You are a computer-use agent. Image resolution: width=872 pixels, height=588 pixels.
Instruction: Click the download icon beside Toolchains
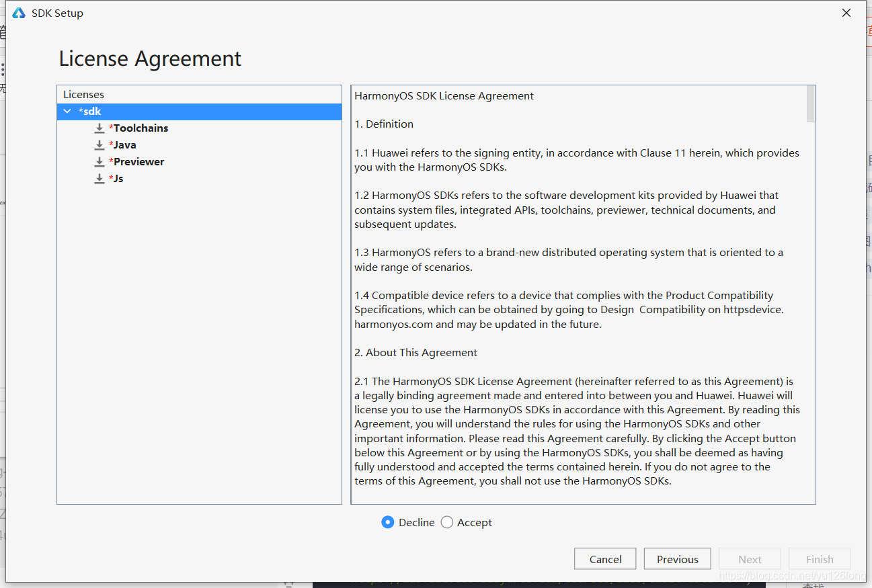click(100, 128)
